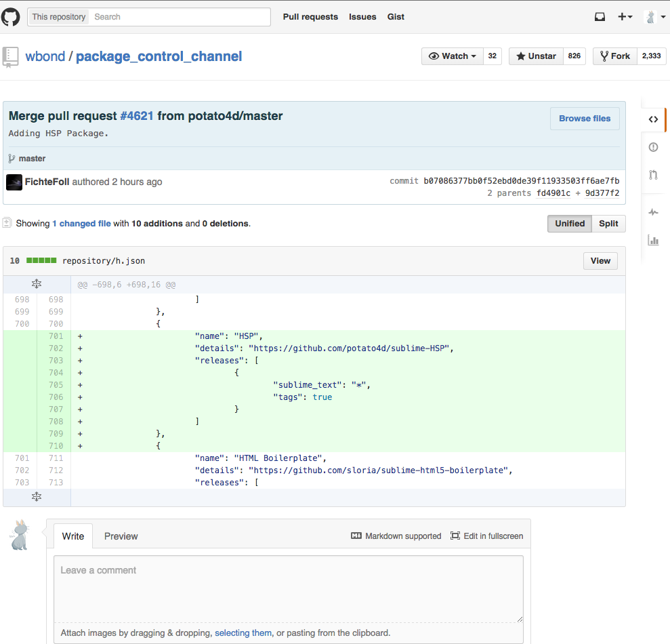Screen dimensions: 670x644
Task: Switch to Split diff view
Action: point(608,224)
